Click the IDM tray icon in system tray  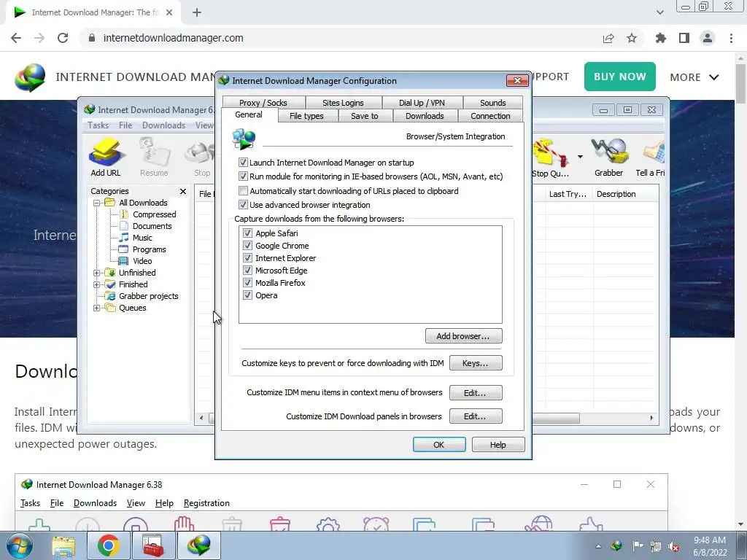[x=617, y=545]
